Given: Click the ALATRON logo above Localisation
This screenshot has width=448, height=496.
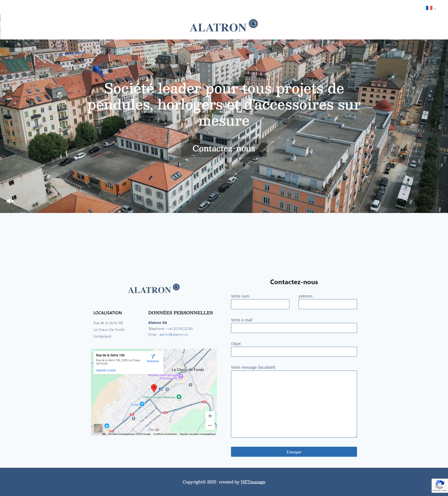Looking at the screenshot, I should [x=154, y=289].
